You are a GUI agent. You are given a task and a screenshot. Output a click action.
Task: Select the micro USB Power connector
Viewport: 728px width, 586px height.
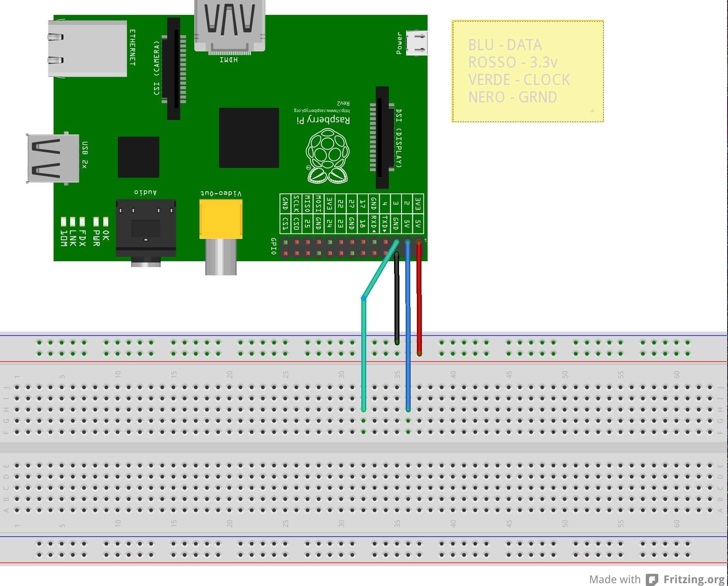pyautogui.click(x=417, y=43)
